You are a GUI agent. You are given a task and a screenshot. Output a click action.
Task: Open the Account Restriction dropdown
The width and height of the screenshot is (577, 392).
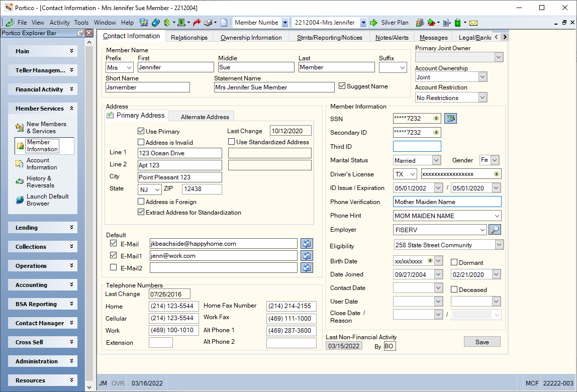click(483, 97)
